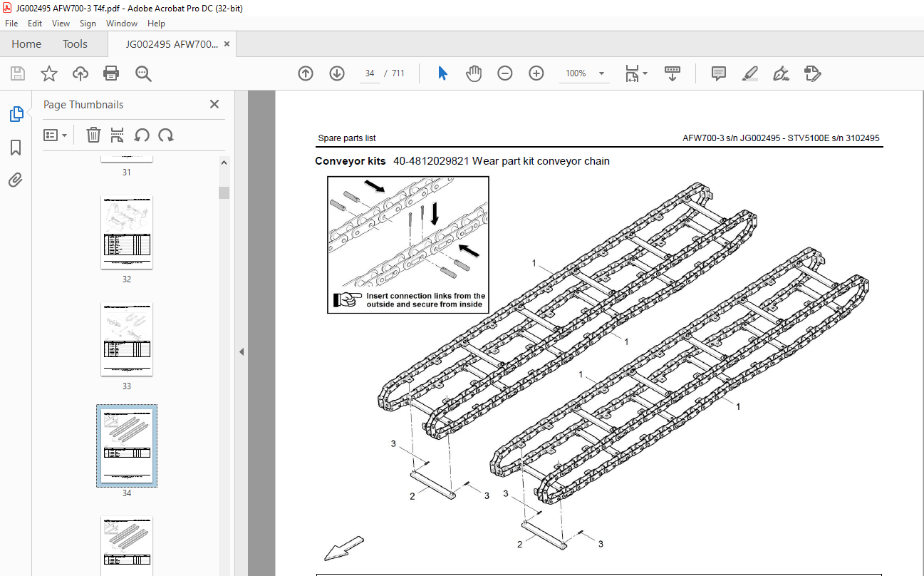Switch to the Tools tab
This screenshot has height=576, width=924.
[x=75, y=44]
